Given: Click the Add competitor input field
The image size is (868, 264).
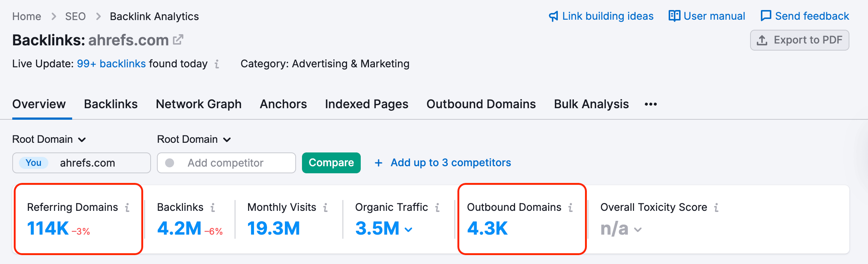Looking at the screenshot, I should (226, 163).
